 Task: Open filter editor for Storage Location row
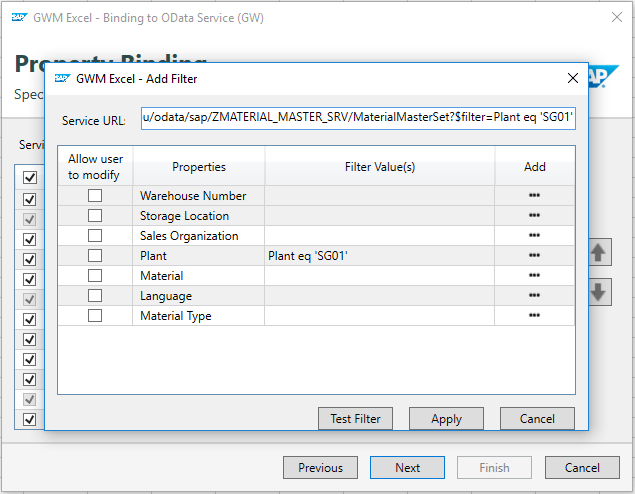(534, 216)
